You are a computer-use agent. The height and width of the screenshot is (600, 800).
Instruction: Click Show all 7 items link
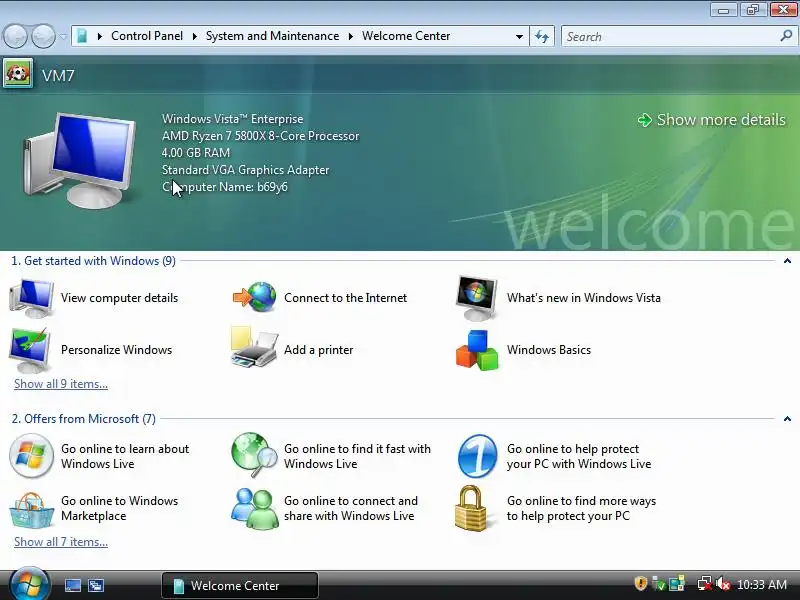pos(61,542)
